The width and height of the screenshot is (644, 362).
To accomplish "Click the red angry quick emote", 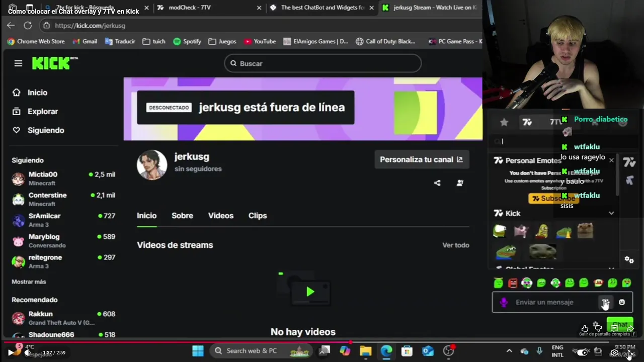I will 513,283.
